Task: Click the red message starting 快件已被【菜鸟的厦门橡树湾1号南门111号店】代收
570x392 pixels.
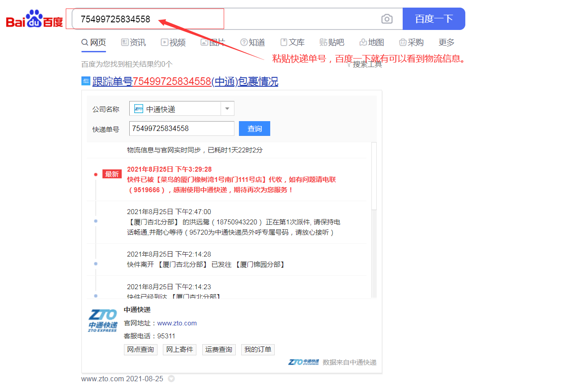Action: [231, 185]
